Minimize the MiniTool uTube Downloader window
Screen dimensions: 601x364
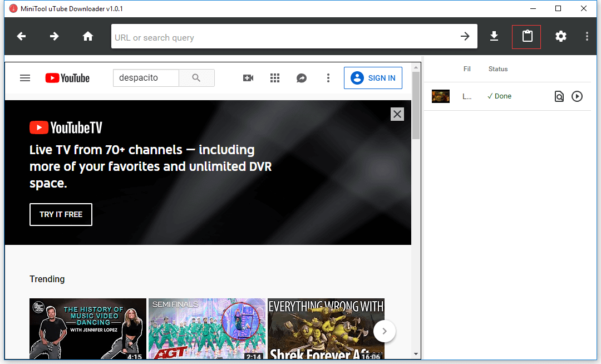tap(533, 8)
